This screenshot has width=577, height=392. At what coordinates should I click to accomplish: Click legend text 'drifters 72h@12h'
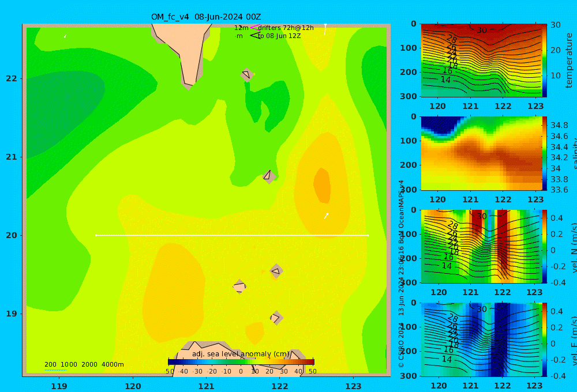click(x=286, y=28)
